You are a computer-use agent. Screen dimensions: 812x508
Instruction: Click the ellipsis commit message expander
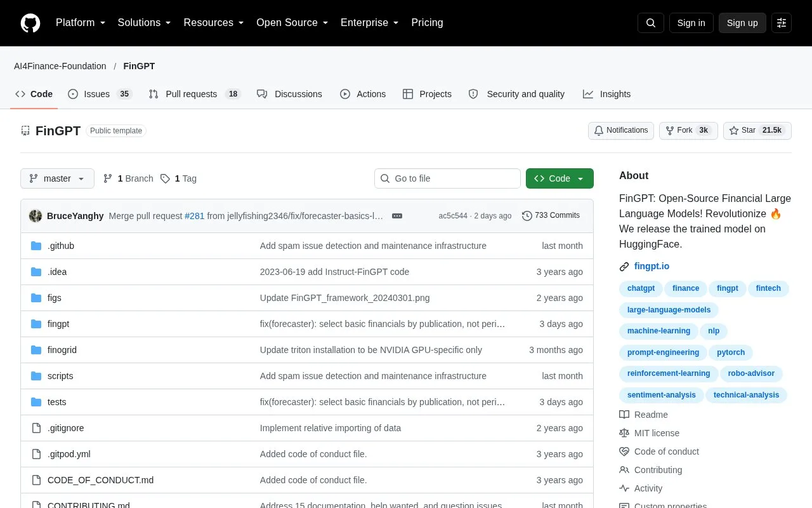tap(397, 216)
